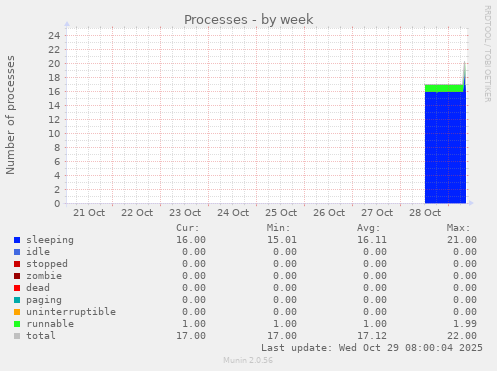
Task: Click the blue sleeping area in the graph
Action: 445,147
